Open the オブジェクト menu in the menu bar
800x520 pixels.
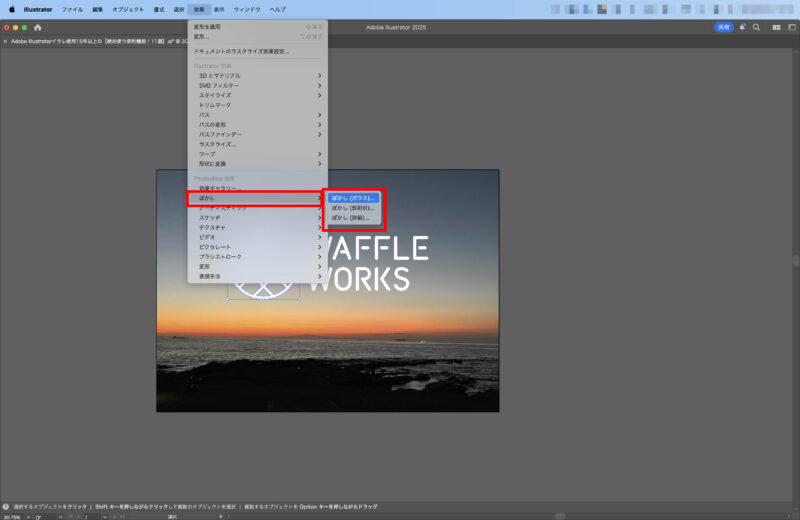[x=127, y=9]
